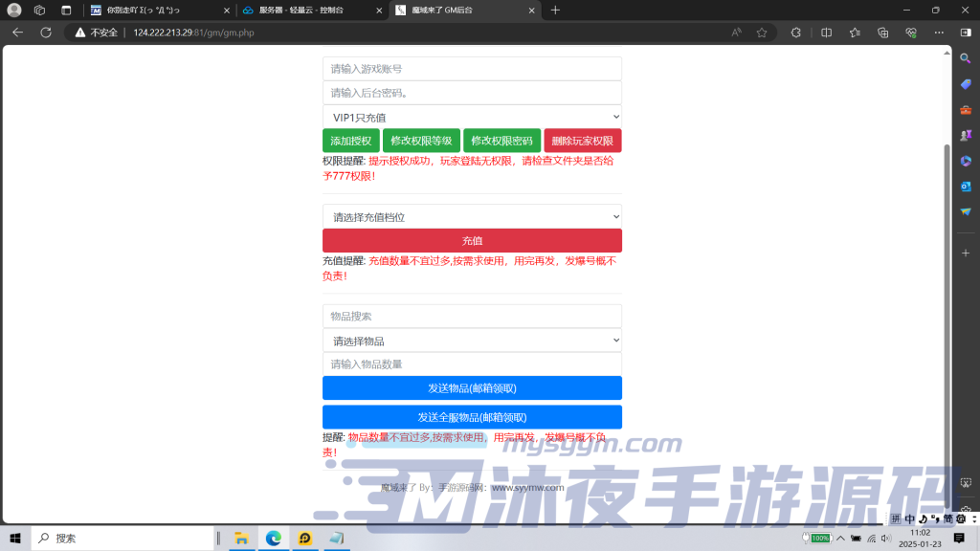The image size is (980, 551).
Task: Open the Edge sidebar Search icon
Action: [968, 57]
